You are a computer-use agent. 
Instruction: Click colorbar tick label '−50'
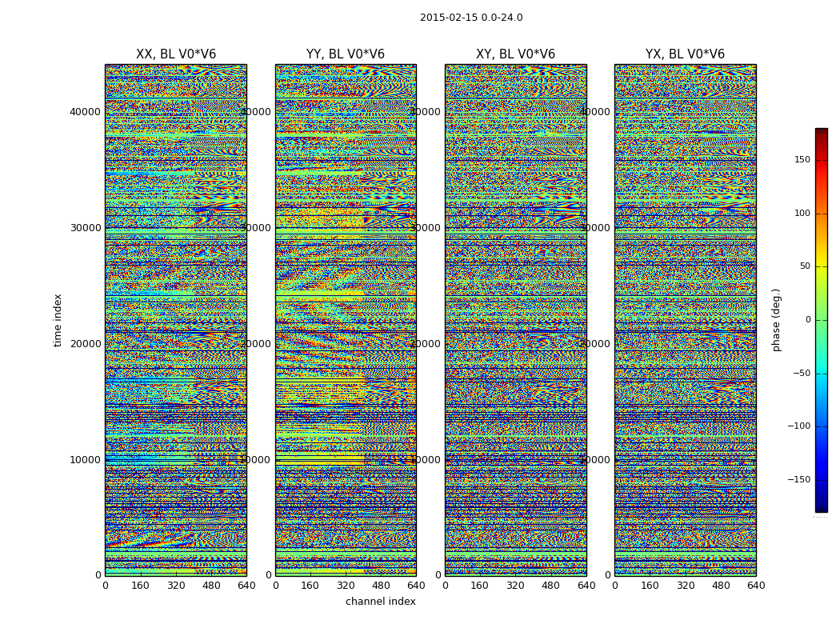coord(802,374)
